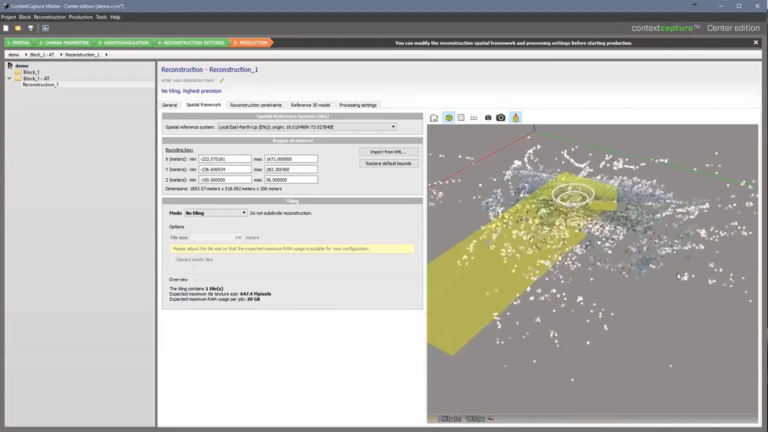
Task: Click the Block_1 folder icon in tree
Action: click(18, 72)
